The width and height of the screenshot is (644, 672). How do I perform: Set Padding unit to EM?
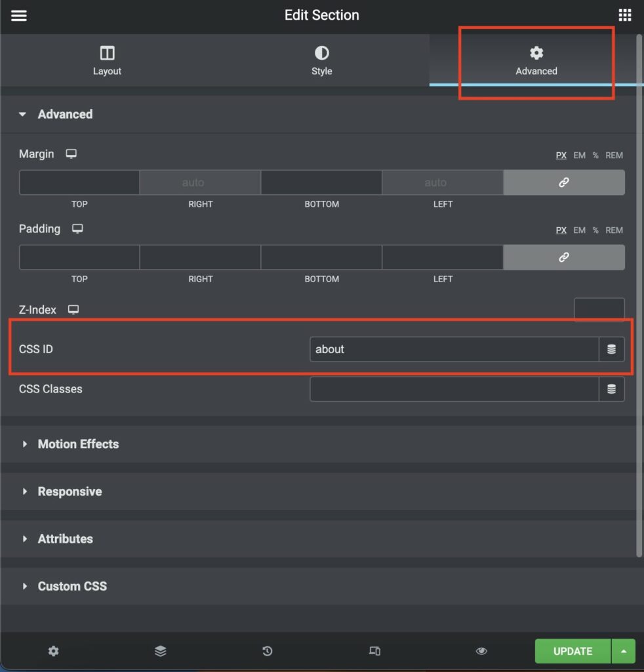[x=579, y=230]
